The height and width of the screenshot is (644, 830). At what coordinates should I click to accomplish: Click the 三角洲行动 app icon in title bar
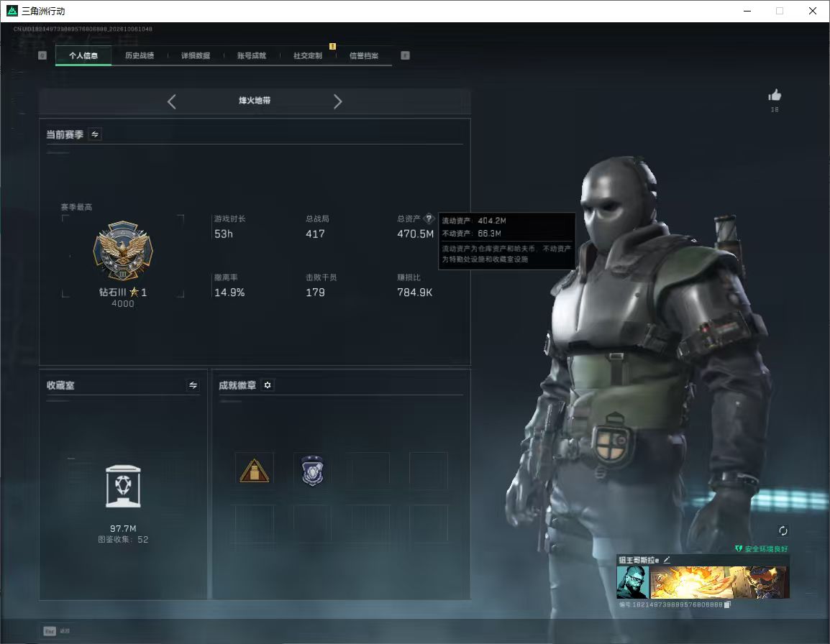12,11
